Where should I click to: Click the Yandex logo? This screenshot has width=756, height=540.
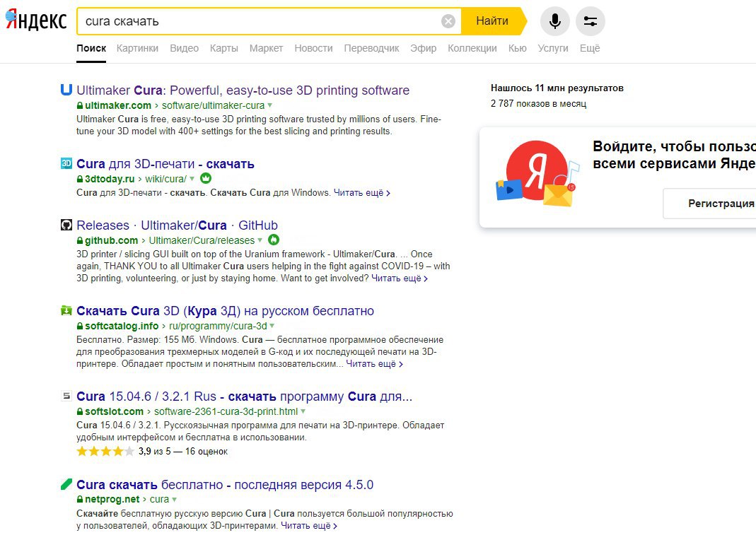(36, 20)
